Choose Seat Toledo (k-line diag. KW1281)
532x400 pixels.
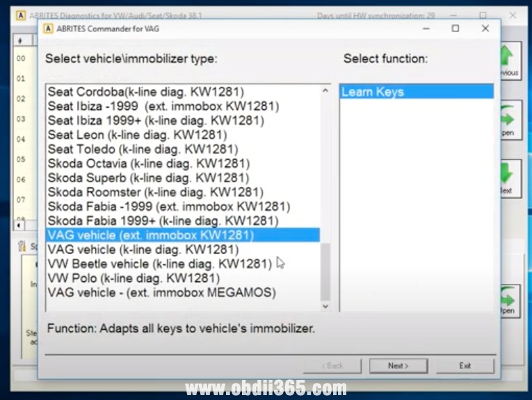pos(183,149)
